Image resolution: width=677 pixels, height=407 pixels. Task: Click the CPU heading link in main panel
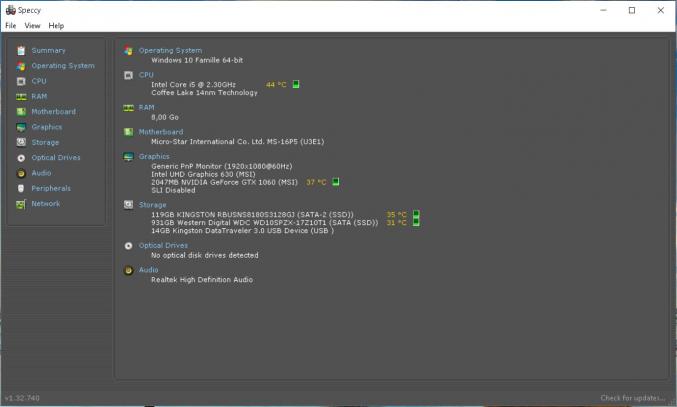click(146, 75)
